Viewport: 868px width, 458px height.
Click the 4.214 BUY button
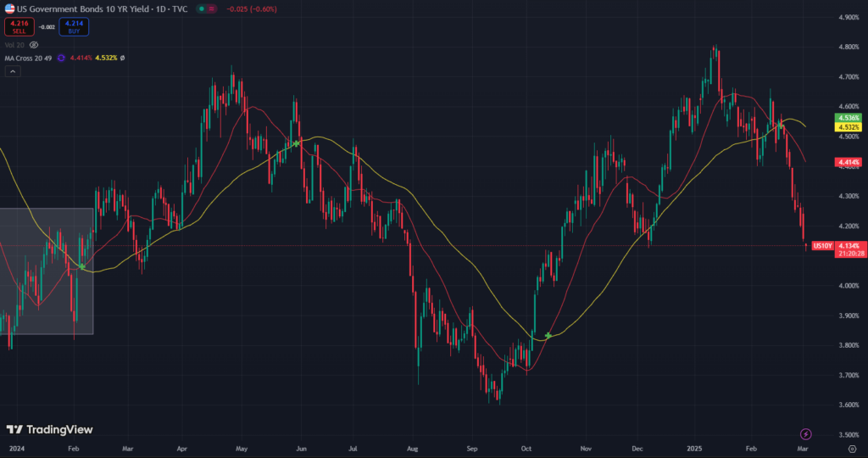[75, 26]
